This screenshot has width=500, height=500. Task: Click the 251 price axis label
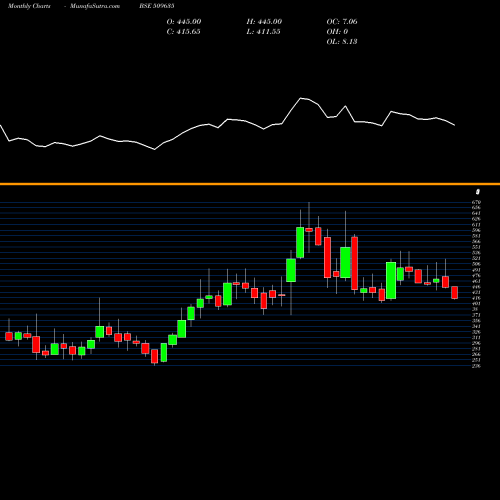point(476,360)
